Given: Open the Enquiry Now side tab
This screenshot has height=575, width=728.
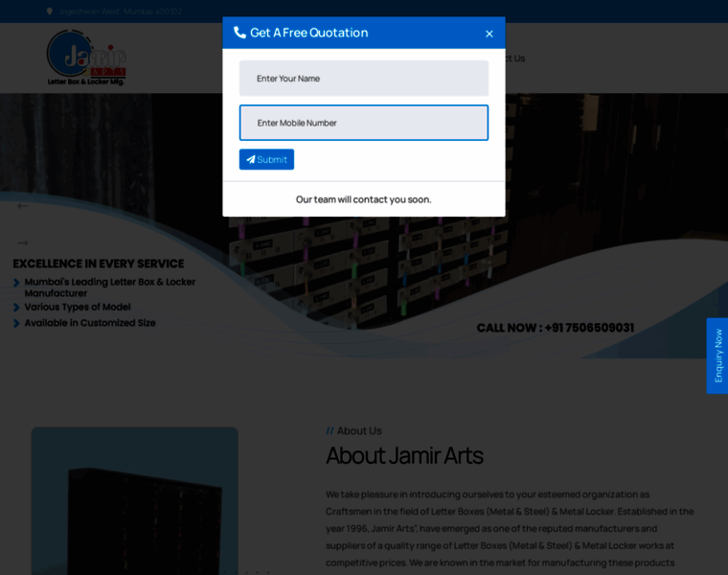Looking at the screenshot, I should 717,356.
